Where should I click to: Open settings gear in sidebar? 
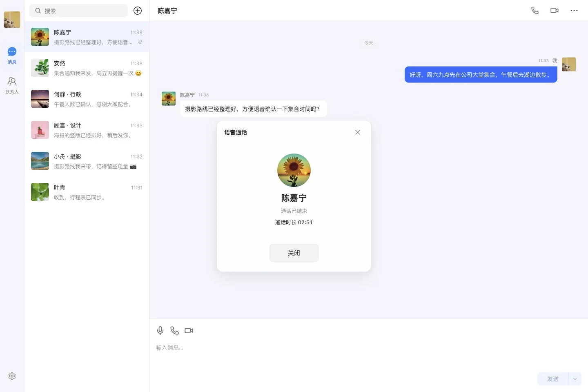click(x=12, y=376)
